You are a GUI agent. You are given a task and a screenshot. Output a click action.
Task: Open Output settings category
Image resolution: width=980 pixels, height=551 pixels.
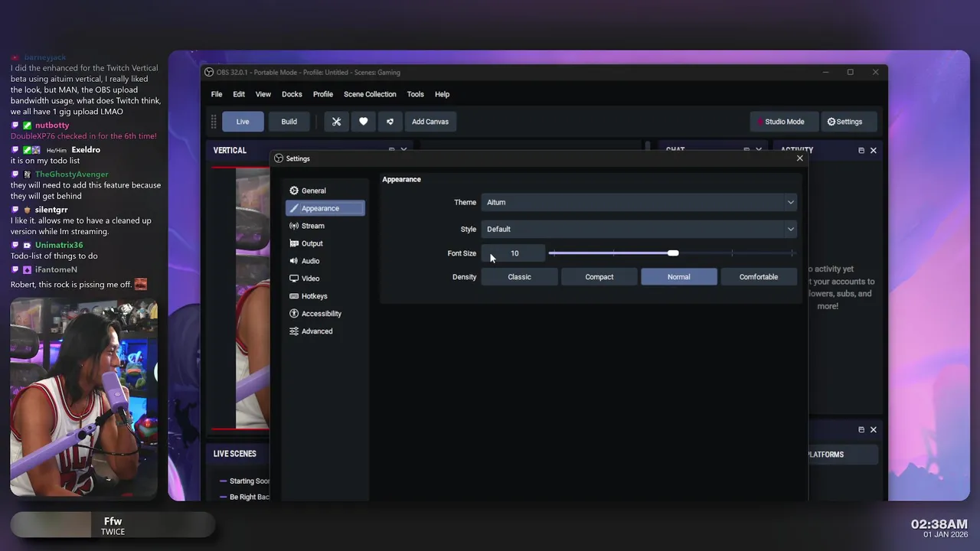point(325,243)
